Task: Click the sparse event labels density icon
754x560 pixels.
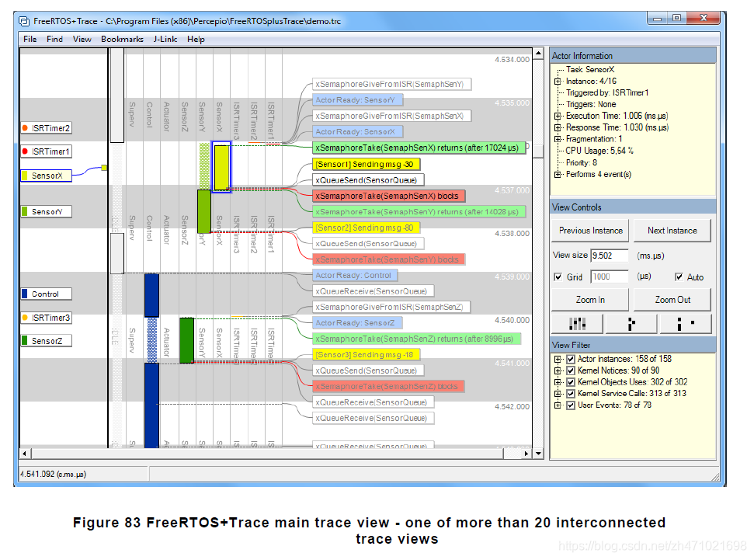Action: (686, 324)
